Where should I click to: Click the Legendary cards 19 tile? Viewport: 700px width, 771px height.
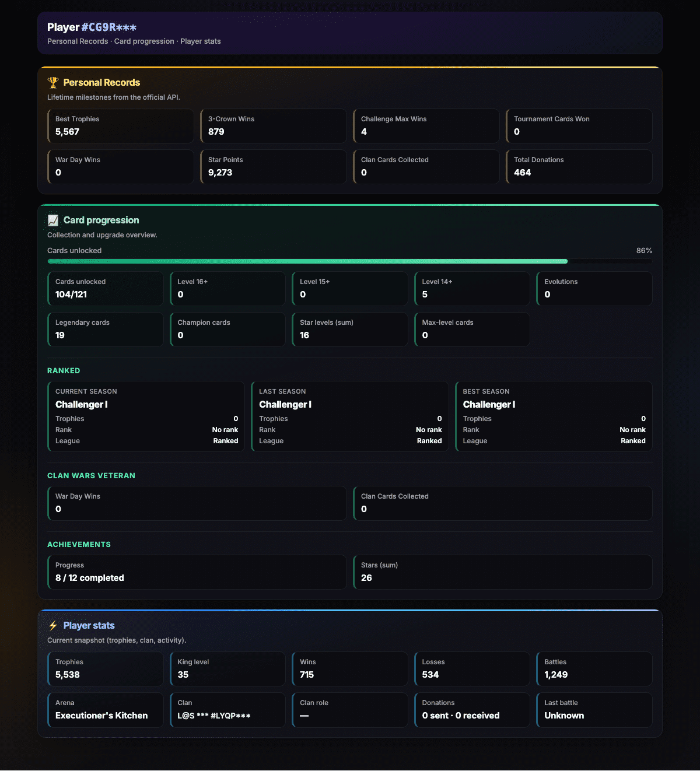(x=106, y=330)
